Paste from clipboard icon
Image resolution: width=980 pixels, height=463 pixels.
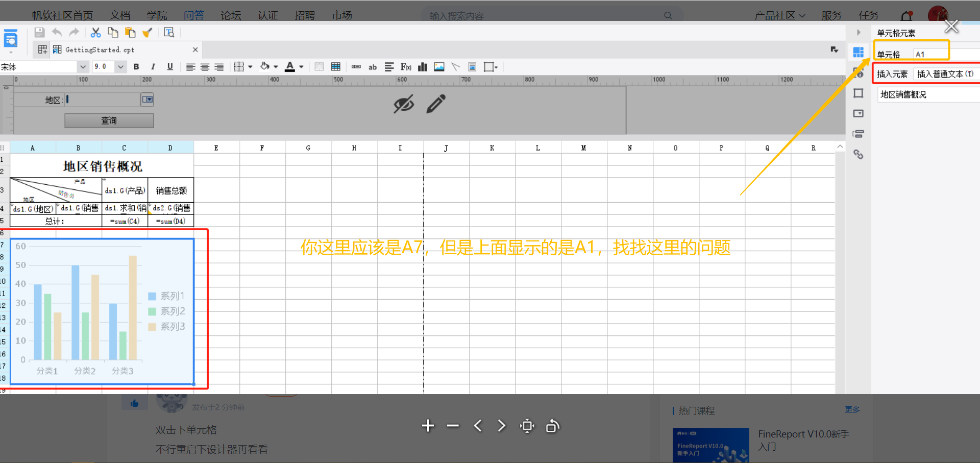coord(130,33)
